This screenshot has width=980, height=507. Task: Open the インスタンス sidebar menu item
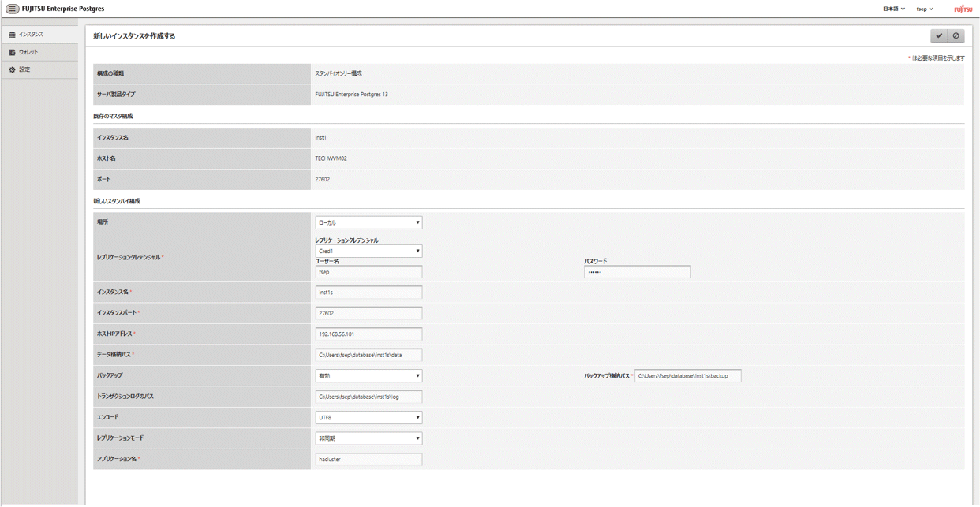coord(39,35)
